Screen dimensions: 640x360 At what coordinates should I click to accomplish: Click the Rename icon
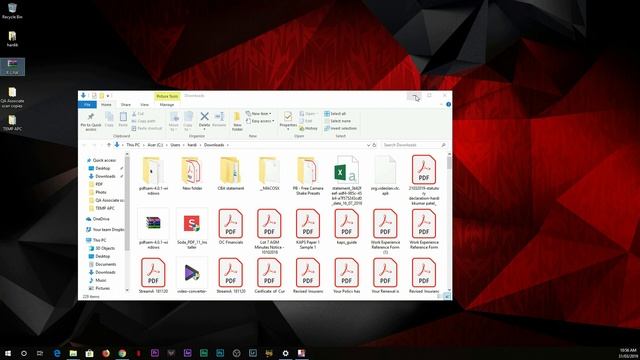219,116
